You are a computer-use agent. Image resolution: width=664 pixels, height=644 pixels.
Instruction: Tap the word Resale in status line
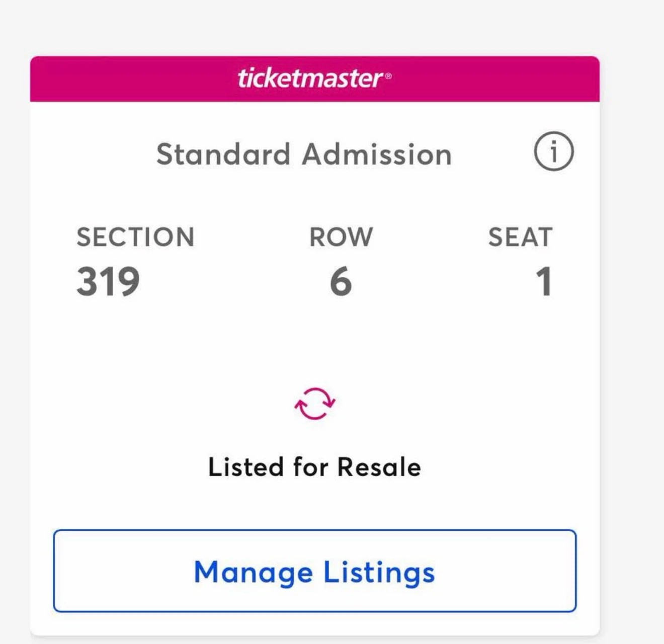pyautogui.click(x=379, y=467)
